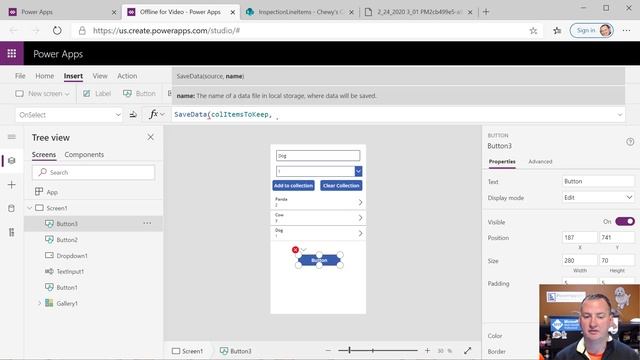The height and width of the screenshot is (360, 640).
Task: Select App in the tree
Action: click(x=52, y=192)
